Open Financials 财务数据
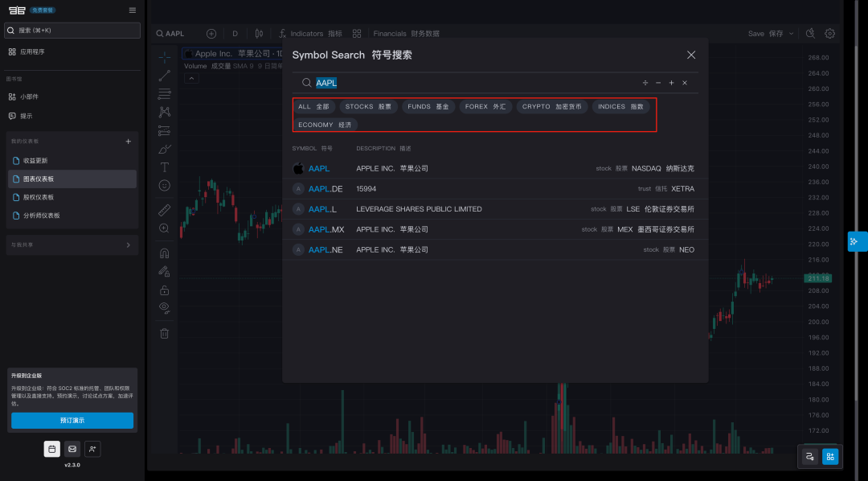 [406, 34]
